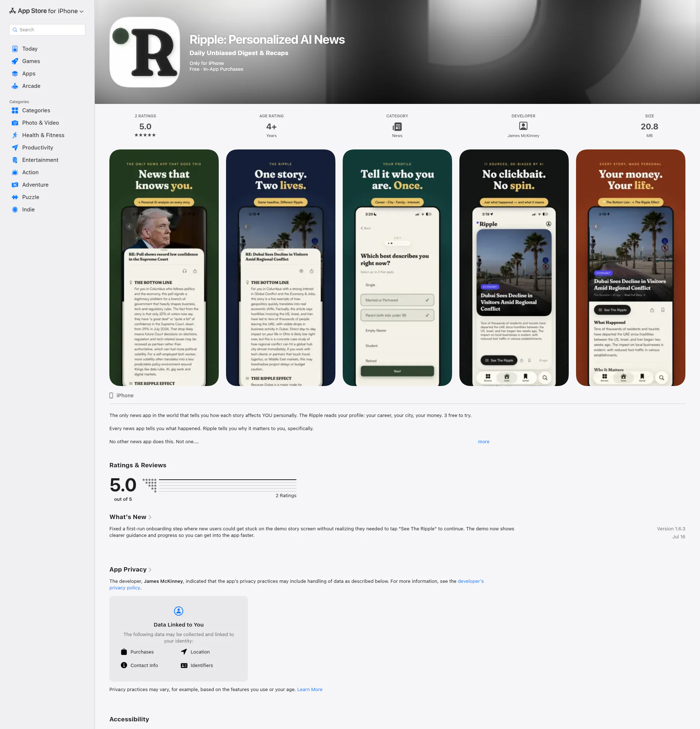Image resolution: width=700 pixels, height=729 pixels.
Task: Click the 4+ Years age rating
Action: coord(272,126)
